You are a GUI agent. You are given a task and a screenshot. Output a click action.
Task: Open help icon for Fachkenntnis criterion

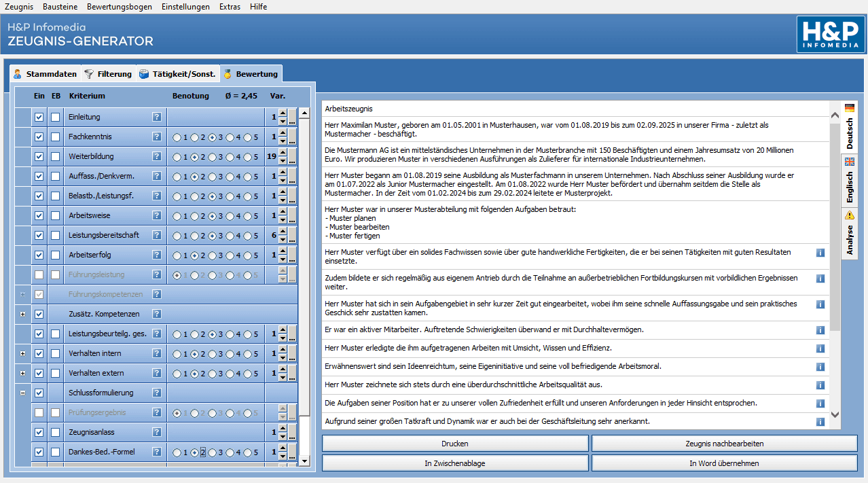(156, 137)
